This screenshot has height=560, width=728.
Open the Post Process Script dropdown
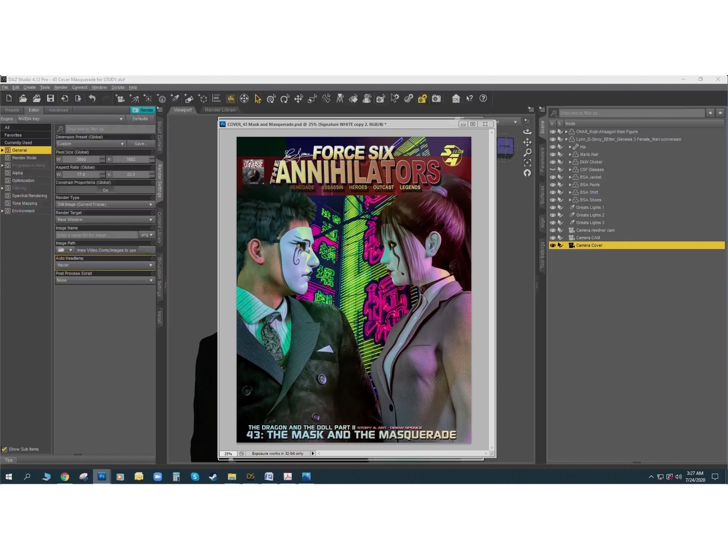pos(105,280)
